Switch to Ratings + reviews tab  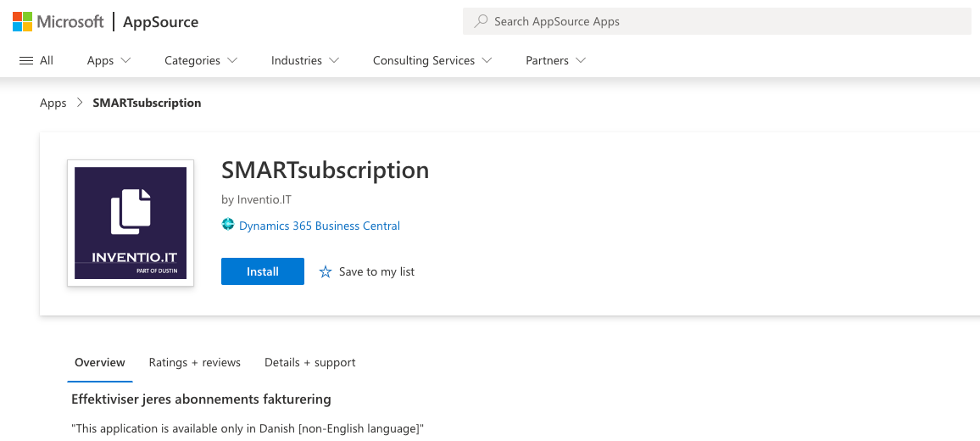[194, 363]
